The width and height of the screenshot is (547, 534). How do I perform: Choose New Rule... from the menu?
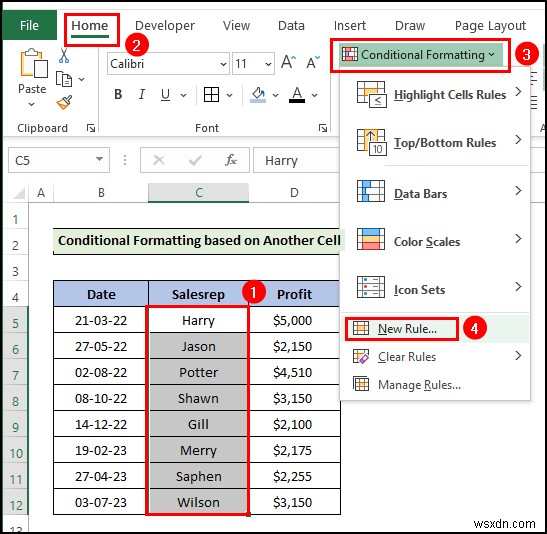click(436, 328)
